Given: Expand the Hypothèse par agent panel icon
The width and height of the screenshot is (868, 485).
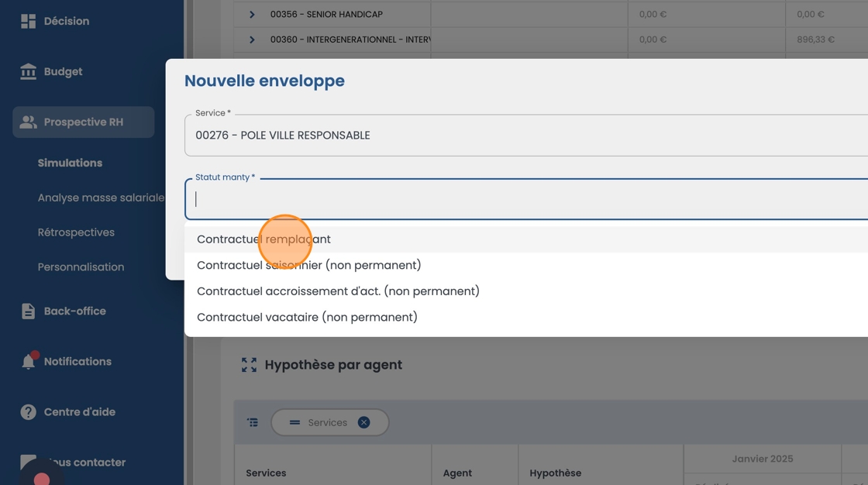Looking at the screenshot, I should click(249, 365).
